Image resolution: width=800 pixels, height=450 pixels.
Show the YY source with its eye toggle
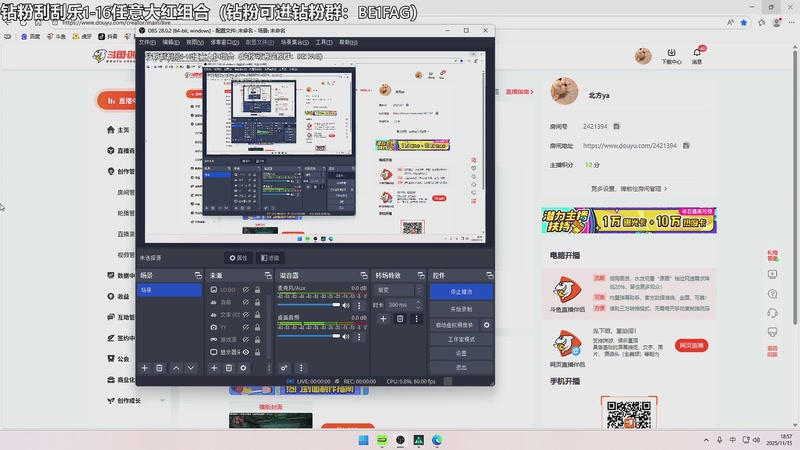click(245, 327)
